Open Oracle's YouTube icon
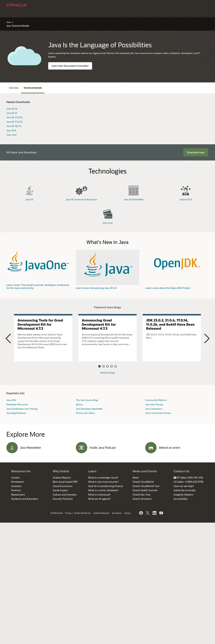215x644 pixels. [x=161, y=513]
